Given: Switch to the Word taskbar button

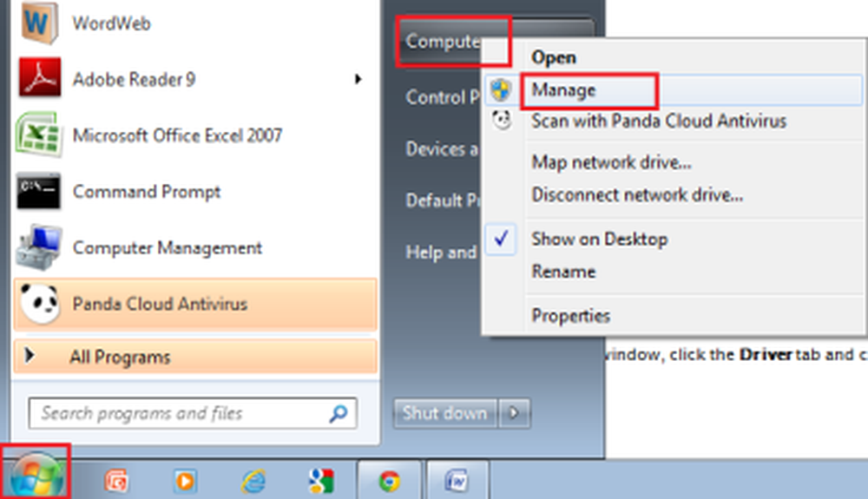Looking at the screenshot, I should [457, 480].
